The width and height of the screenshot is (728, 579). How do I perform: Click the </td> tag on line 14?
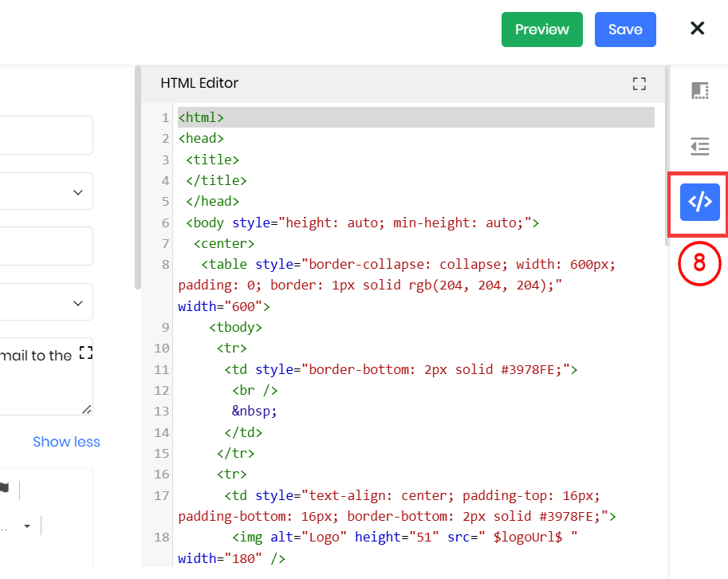pyautogui.click(x=243, y=433)
